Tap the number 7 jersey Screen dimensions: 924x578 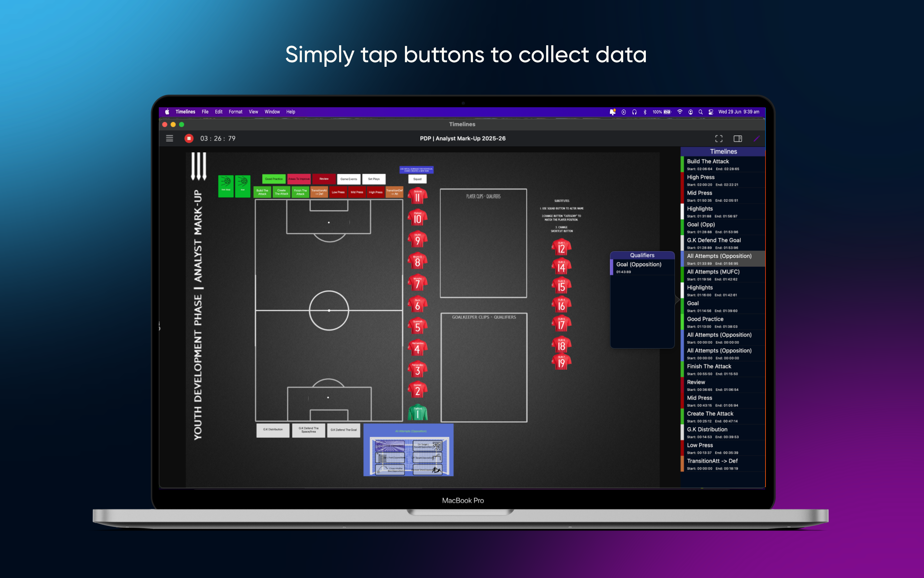[x=417, y=283]
